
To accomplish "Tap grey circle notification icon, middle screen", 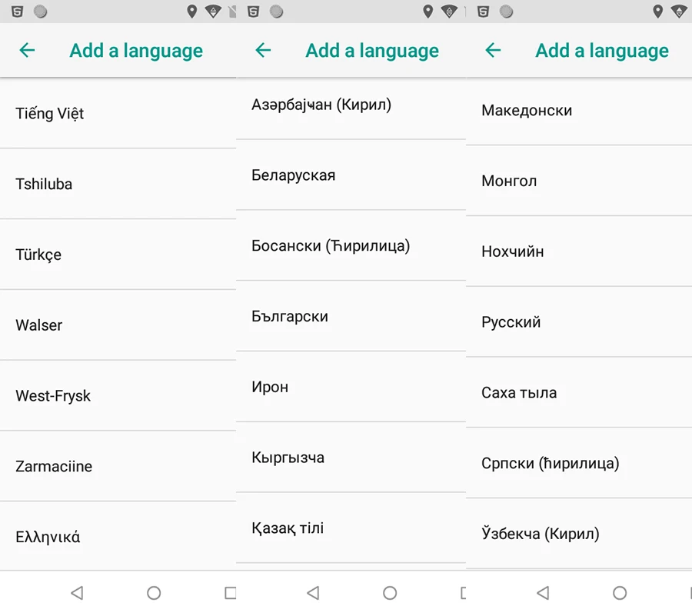I will 276,12.
